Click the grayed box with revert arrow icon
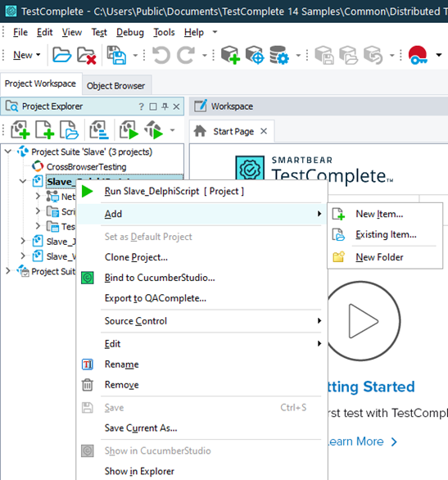 [x=373, y=55]
